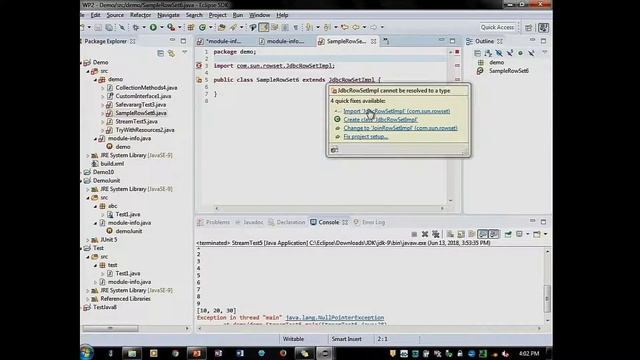Click the error marker on line 3
640x360 pixels.
point(199,66)
